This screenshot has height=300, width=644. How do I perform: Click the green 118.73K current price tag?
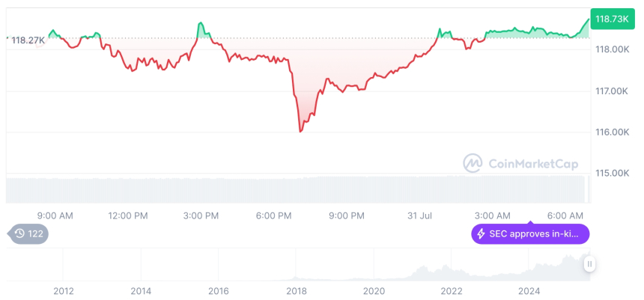pos(610,19)
